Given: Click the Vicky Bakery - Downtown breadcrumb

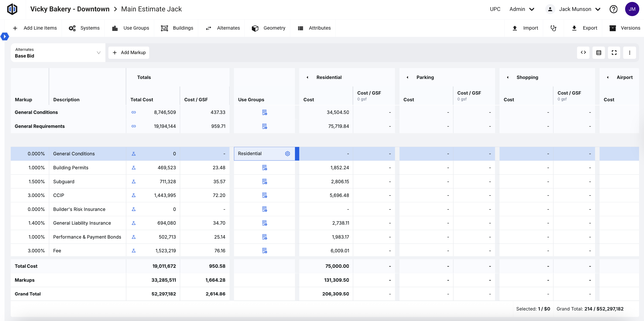Looking at the screenshot, I should coord(70,9).
